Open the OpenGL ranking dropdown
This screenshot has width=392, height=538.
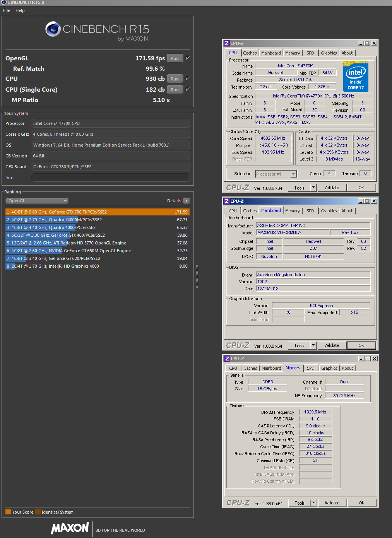[x=37, y=201]
